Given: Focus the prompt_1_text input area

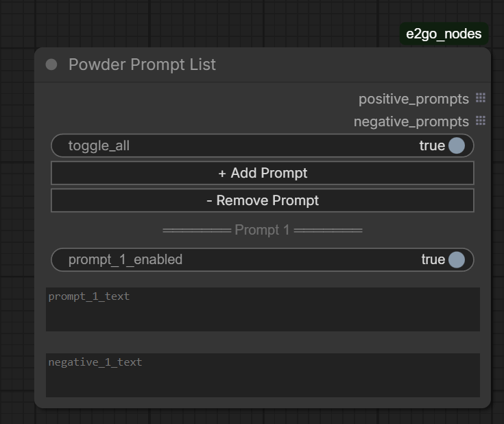Looking at the screenshot, I should [263, 309].
